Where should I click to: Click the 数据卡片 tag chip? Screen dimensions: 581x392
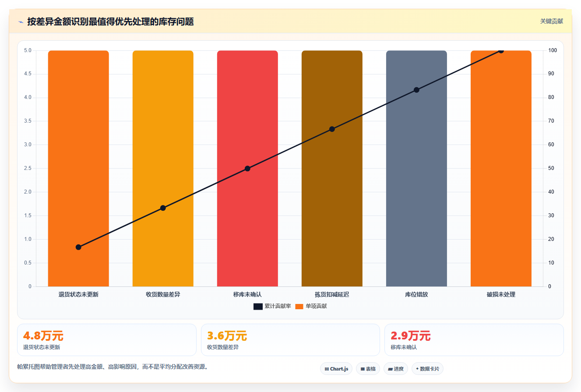pos(427,369)
